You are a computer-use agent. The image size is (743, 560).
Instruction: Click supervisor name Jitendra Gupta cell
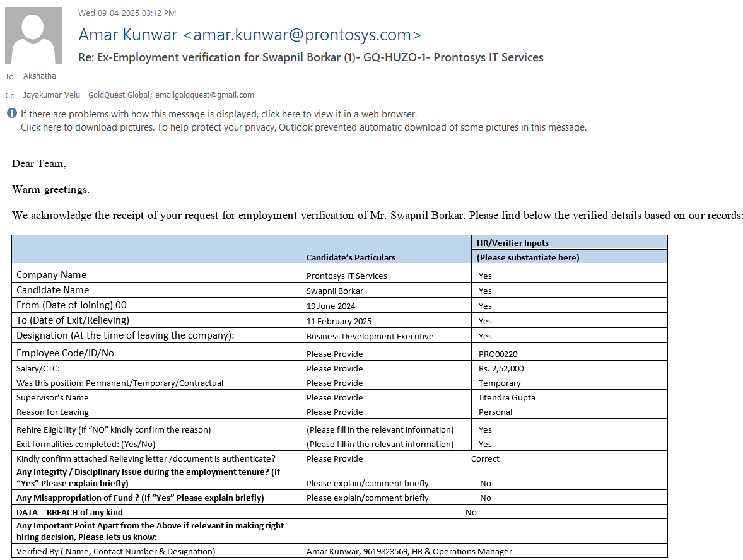(506, 397)
